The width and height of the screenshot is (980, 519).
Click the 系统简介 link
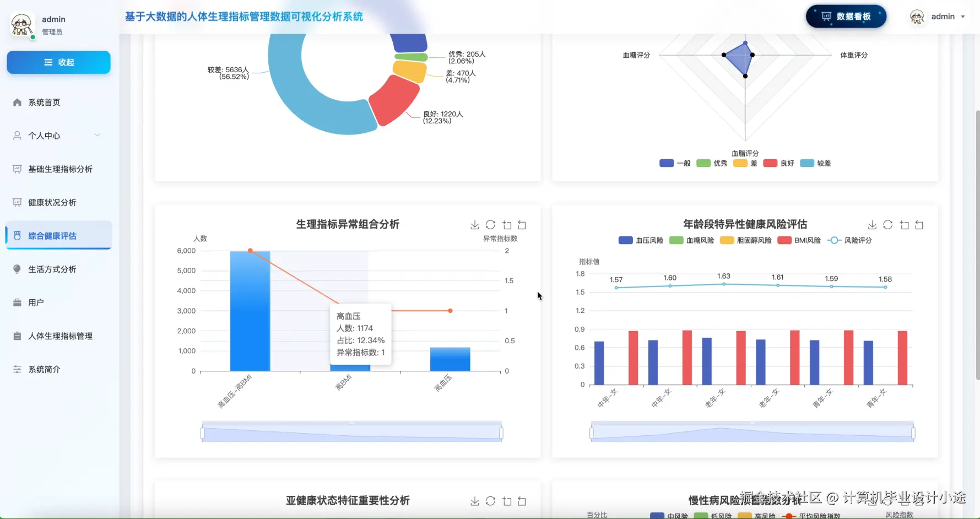pyautogui.click(x=44, y=369)
